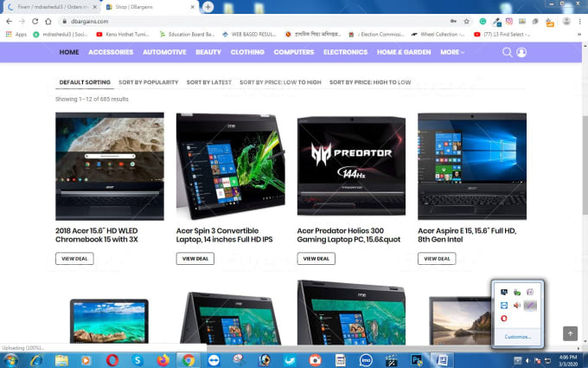Click the Acer Chromebook 15 product image

click(110, 166)
